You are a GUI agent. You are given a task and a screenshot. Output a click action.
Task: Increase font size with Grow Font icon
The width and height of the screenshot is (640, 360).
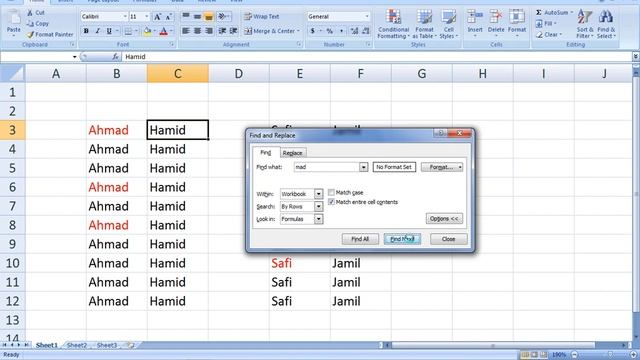[157, 17]
